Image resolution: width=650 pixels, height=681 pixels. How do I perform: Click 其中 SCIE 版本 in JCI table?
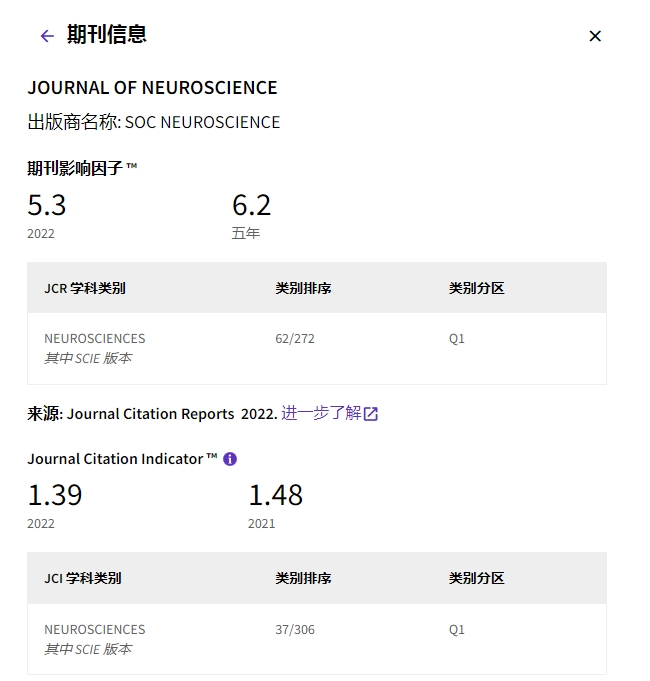click(x=88, y=649)
